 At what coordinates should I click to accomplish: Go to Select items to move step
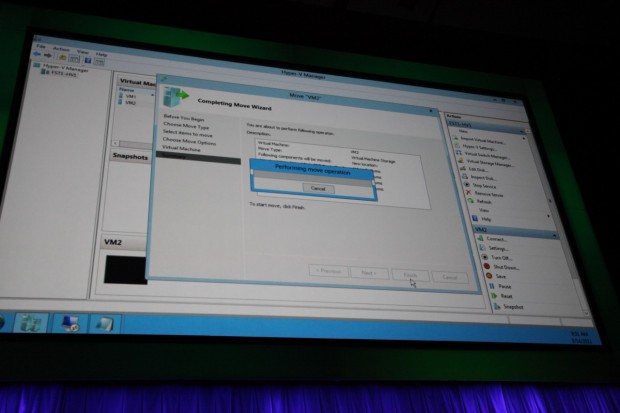(x=187, y=133)
